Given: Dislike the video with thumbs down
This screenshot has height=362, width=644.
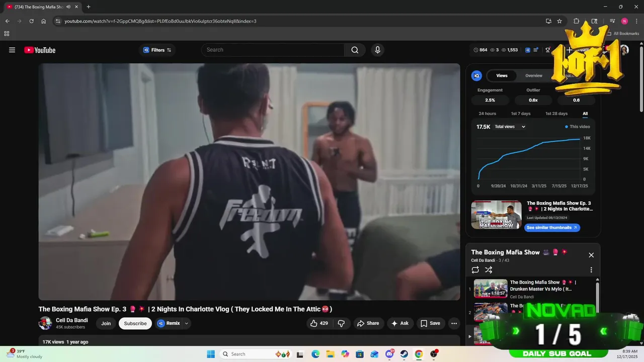Looking at the screenshot, I should point(341,323).
